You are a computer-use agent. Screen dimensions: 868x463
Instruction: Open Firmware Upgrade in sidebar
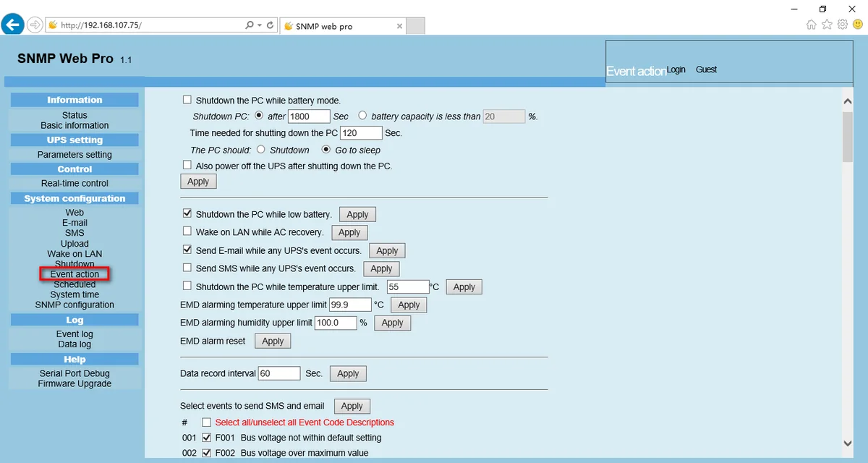(x=75, y=383)
